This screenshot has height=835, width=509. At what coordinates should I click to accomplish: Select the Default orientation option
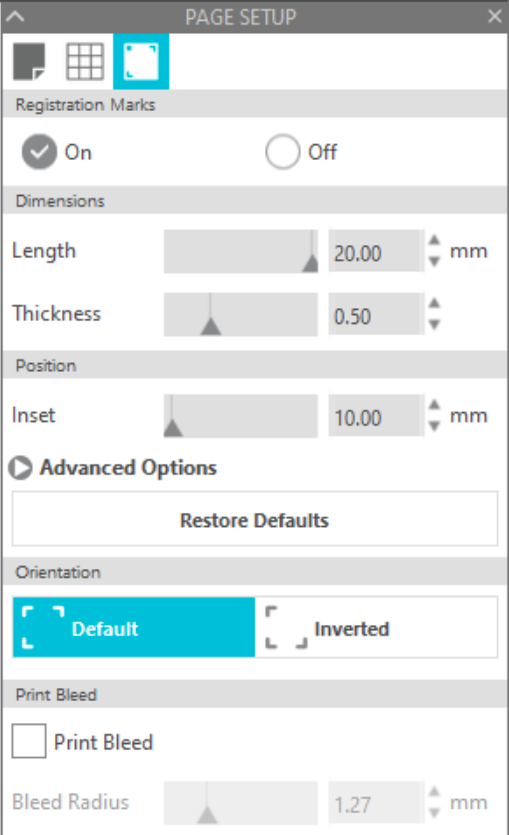pyautogui.click(x=134, y=627)
